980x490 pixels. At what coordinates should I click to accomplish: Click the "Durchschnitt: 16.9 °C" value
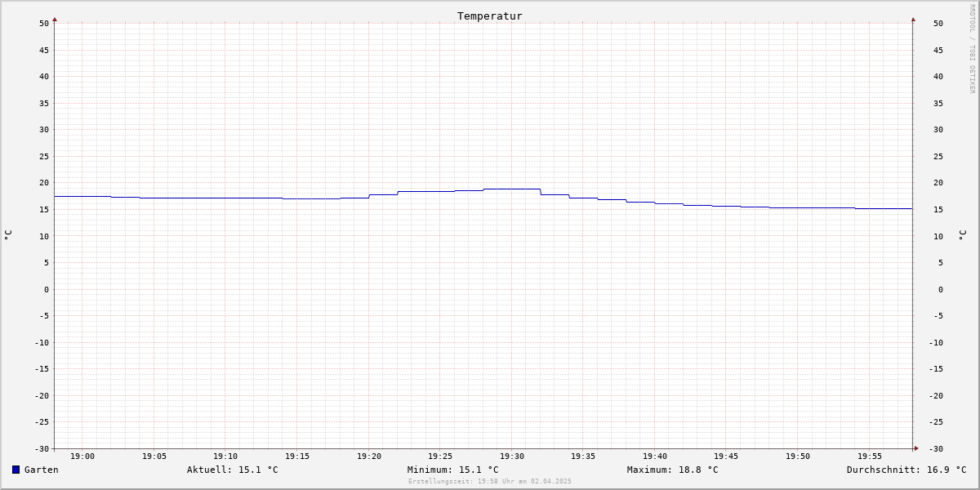tap(906, 470)
